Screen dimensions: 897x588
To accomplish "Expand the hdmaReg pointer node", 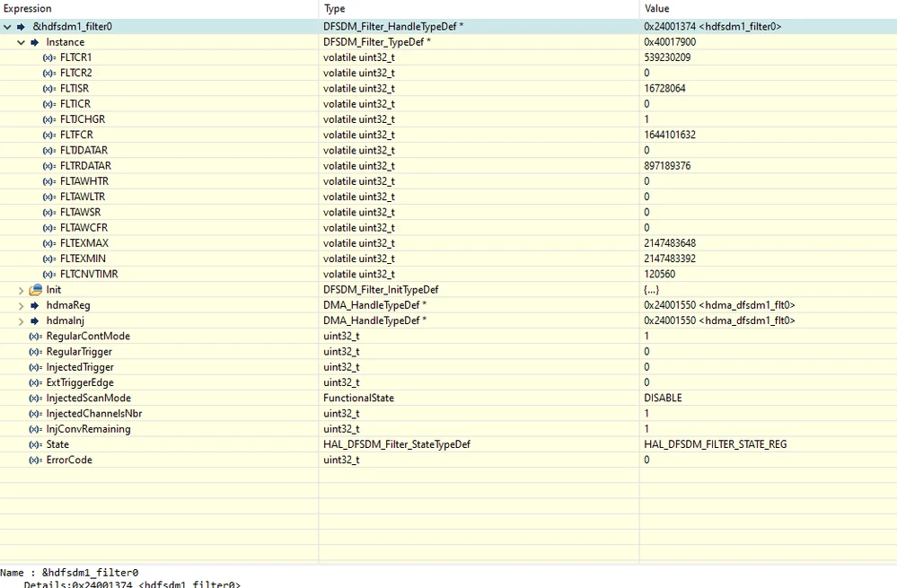I will [x=22, y=306].
